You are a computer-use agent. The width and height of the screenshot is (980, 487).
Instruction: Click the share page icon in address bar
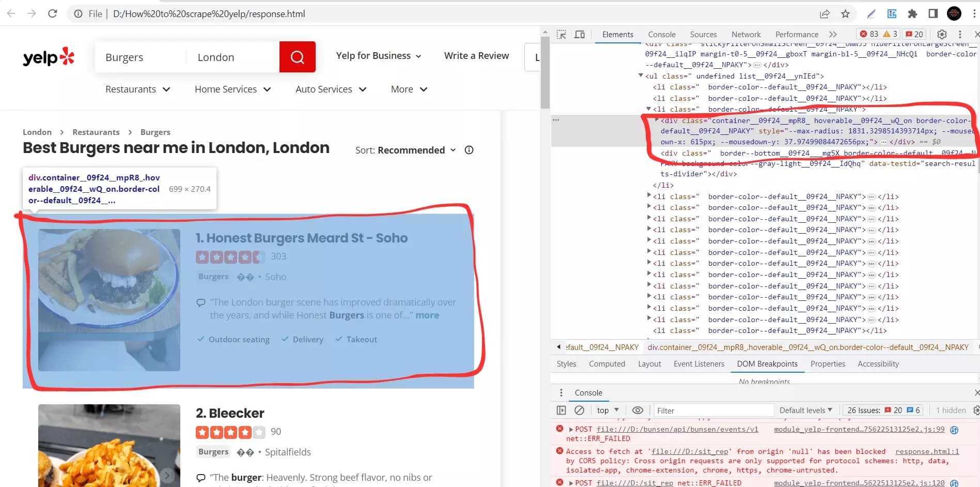[x=825, y=14]
